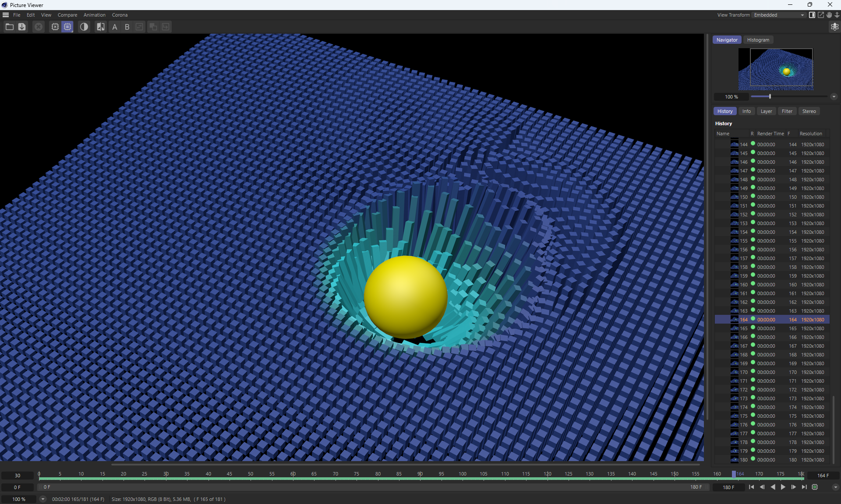The image size is (841, 504).
Task: Toggle RAM preview icon beside playback controls
Action: (815, 487)
